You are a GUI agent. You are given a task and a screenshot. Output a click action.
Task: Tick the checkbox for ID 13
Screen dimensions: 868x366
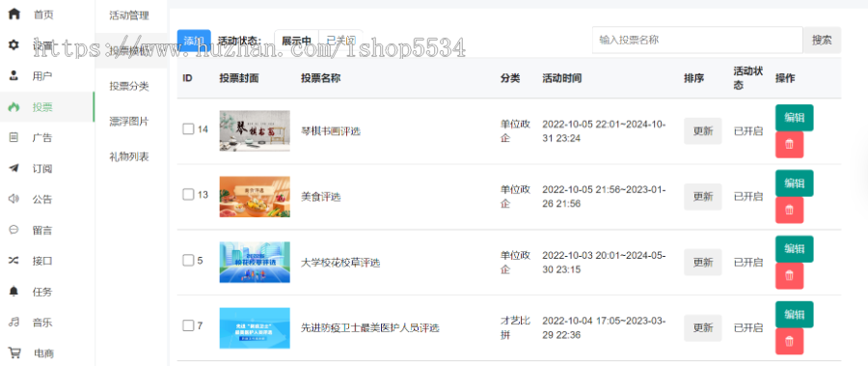pos(188,195)
